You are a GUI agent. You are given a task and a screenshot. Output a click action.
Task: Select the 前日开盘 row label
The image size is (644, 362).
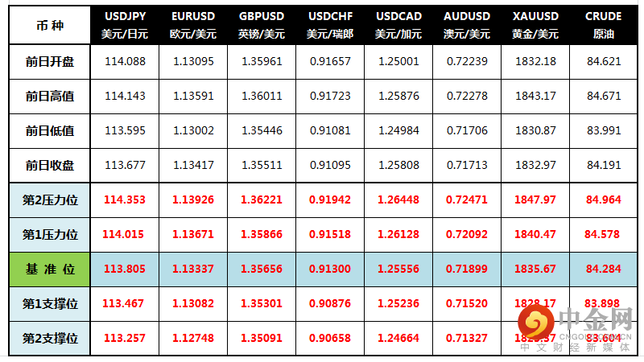[50, 62]
